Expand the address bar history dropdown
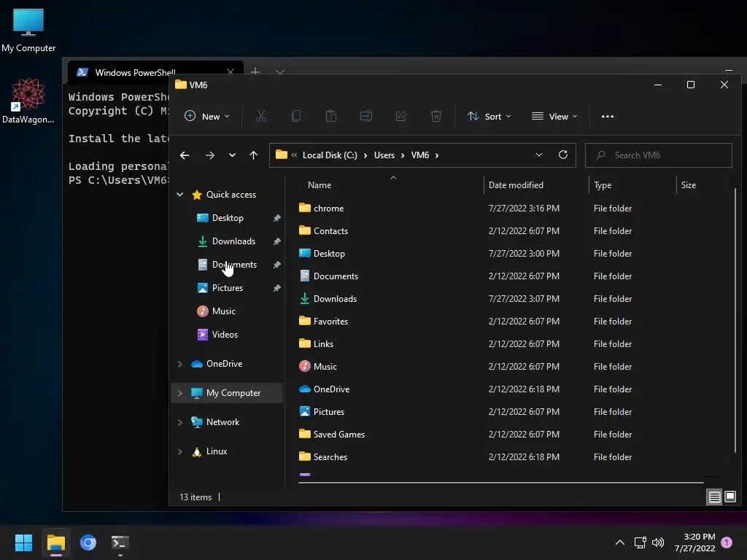Image resolution: width=747 pixels, height=560 pixels. click(539, 155)
